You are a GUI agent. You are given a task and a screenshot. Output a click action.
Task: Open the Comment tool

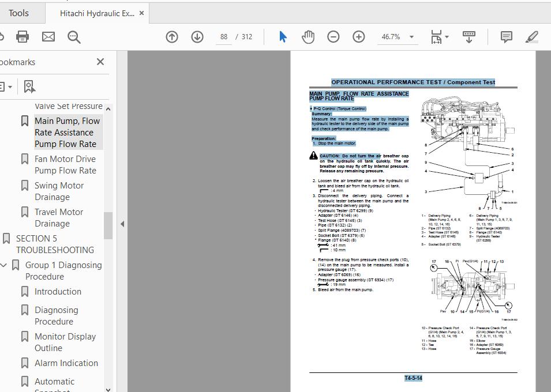pos(506,36)
